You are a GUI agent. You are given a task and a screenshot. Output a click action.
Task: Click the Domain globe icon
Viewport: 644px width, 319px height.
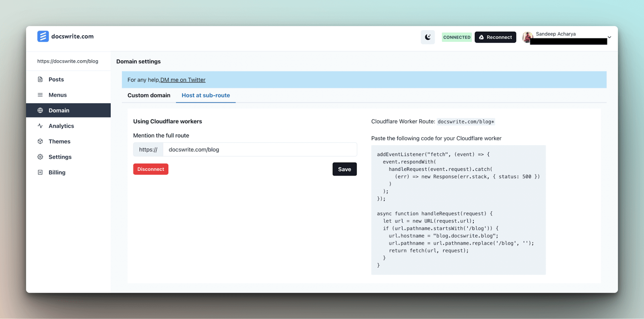pos(40,110)
